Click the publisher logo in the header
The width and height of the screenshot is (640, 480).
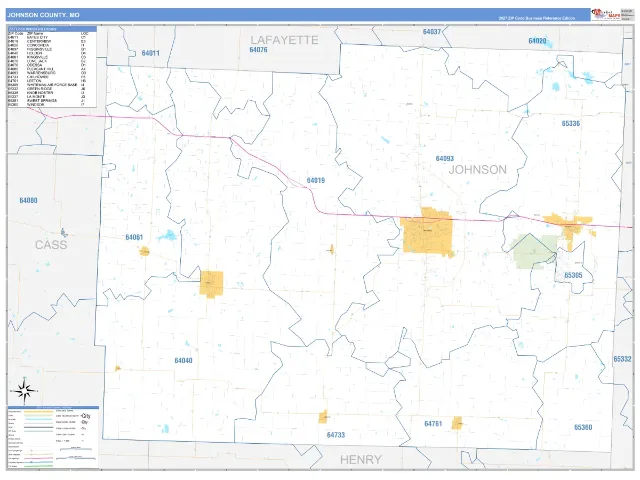pyautogui.click(x=605, y=14)
